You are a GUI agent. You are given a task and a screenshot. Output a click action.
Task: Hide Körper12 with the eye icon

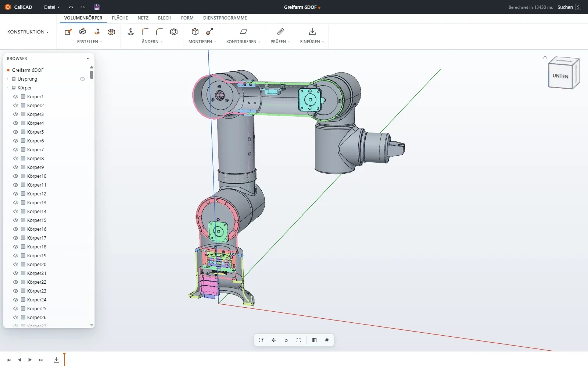pyautogui.click(x=15, y=194)
